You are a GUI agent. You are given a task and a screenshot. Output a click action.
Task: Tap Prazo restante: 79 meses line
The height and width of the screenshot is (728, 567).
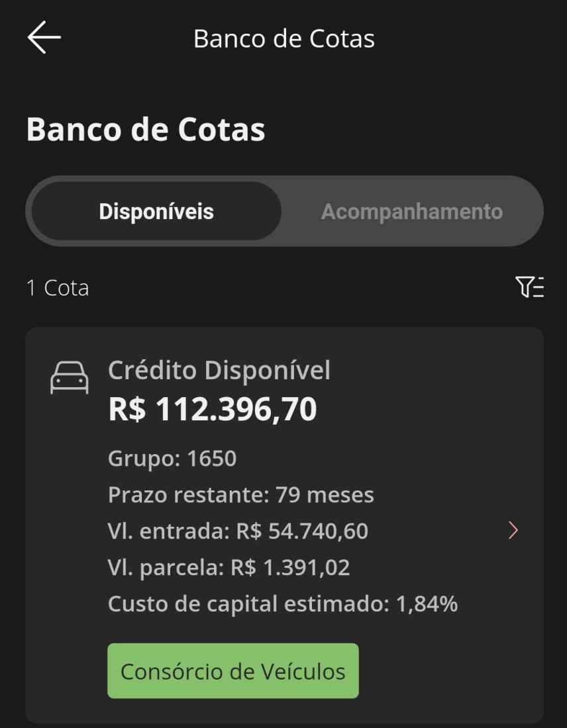coord(240,495)
